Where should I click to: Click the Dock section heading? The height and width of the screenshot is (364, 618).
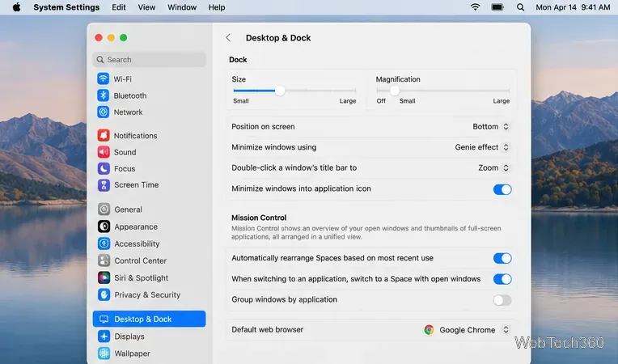(238, 60)
